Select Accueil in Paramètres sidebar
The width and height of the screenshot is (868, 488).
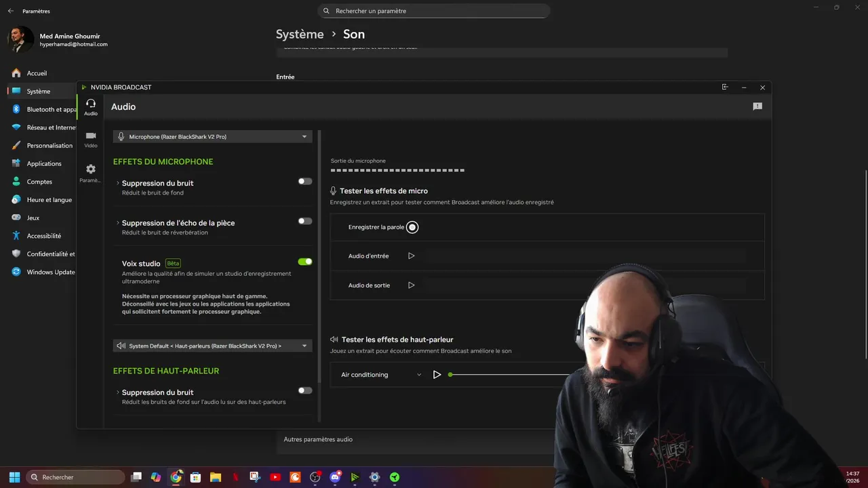coord(41,73)
